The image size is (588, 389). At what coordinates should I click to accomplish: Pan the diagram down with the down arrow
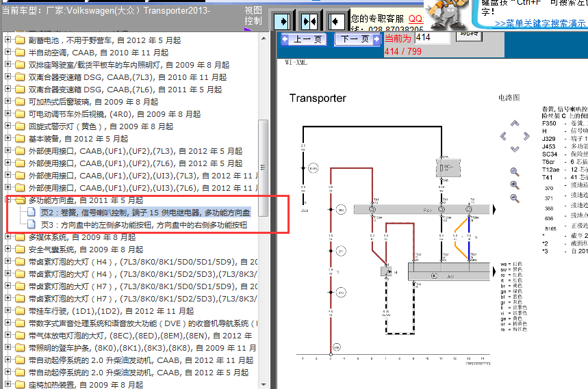515,148
